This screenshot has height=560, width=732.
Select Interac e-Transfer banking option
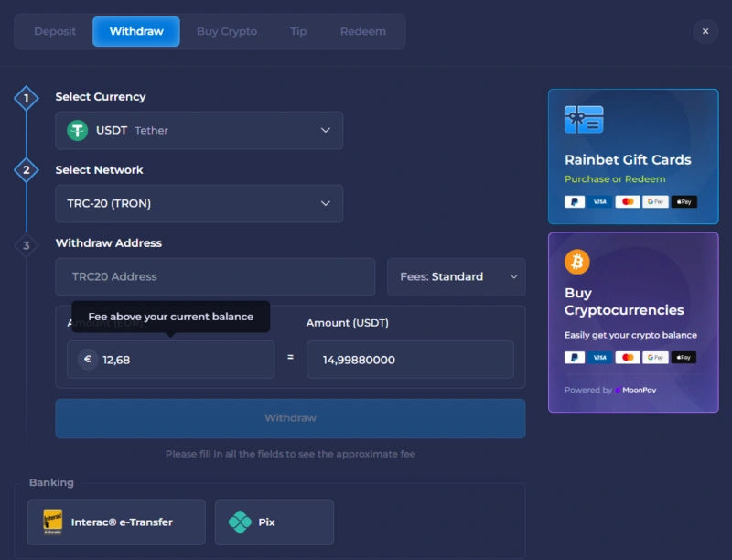pos(116,522)
